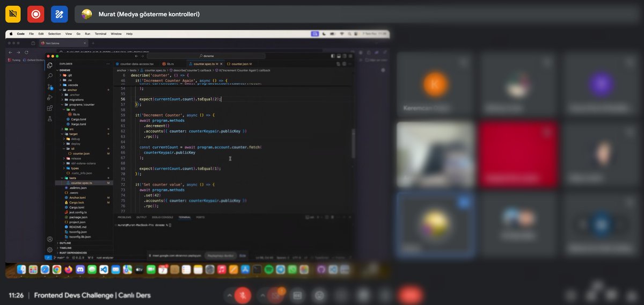Open camera options chevron in Meet

point(262,295)
